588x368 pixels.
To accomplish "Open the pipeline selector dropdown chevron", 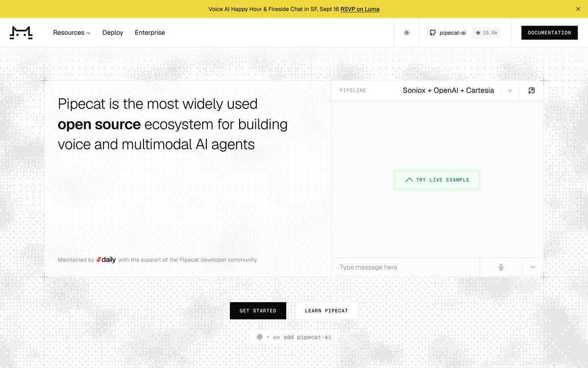I will pyautogui.click(x=510, y=90).
